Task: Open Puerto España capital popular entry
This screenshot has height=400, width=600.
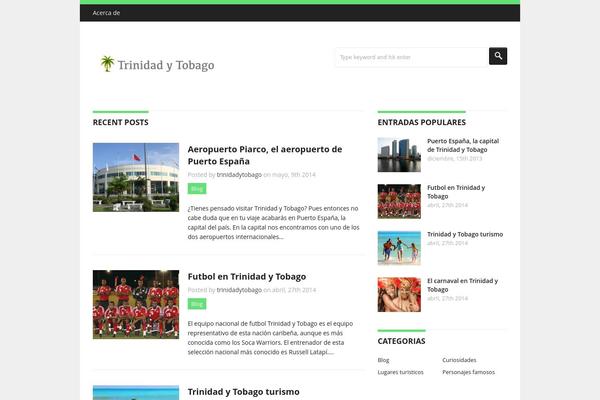Action: [x=463, y=145]
